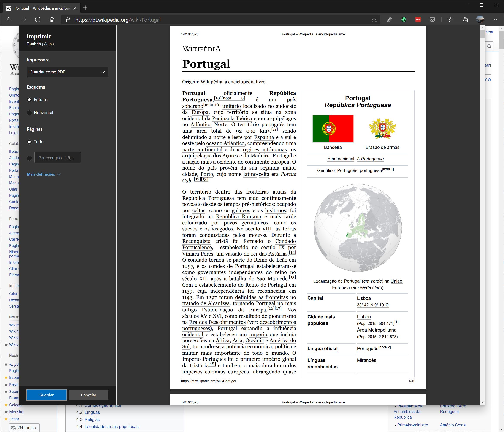Click the forward navigation arrow
The width and height of the screenshot is (504, 432).
click(x=23, y=20)
